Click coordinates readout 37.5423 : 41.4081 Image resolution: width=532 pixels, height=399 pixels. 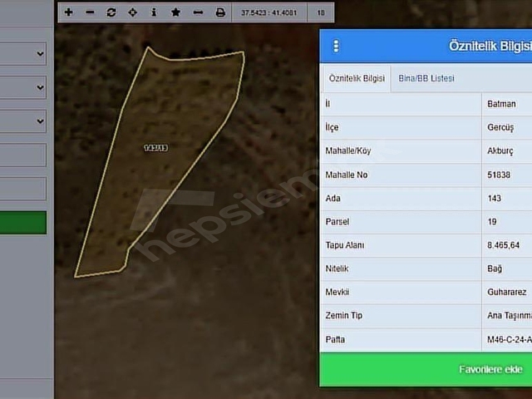(x=268, y=13)
